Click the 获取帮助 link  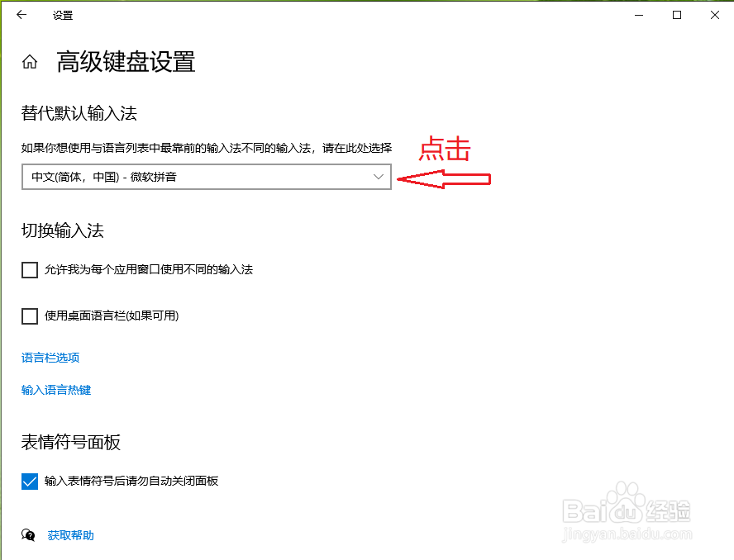pos(71,535)
